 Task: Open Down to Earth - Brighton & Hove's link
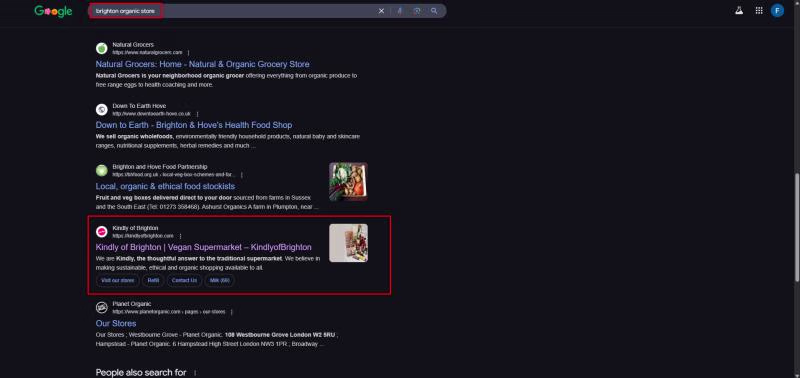pyautogui.click(x=194, y=125)
